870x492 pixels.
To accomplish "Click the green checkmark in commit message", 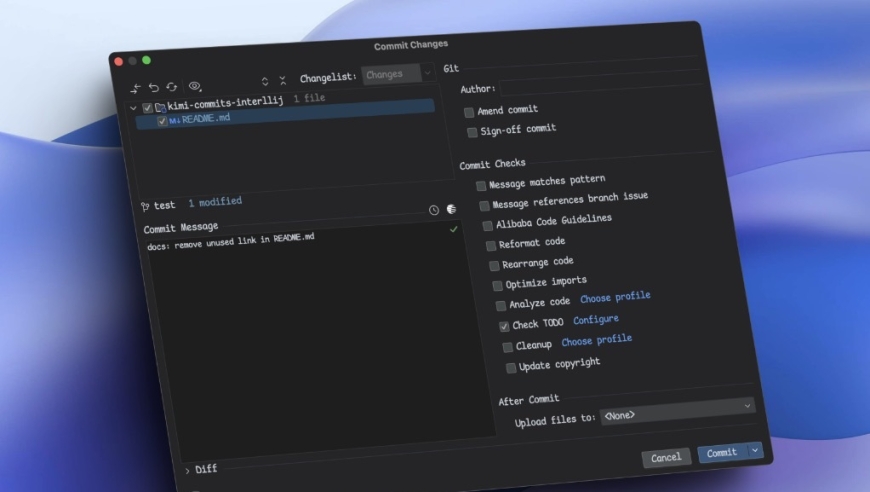I will [x=454, y=229].
